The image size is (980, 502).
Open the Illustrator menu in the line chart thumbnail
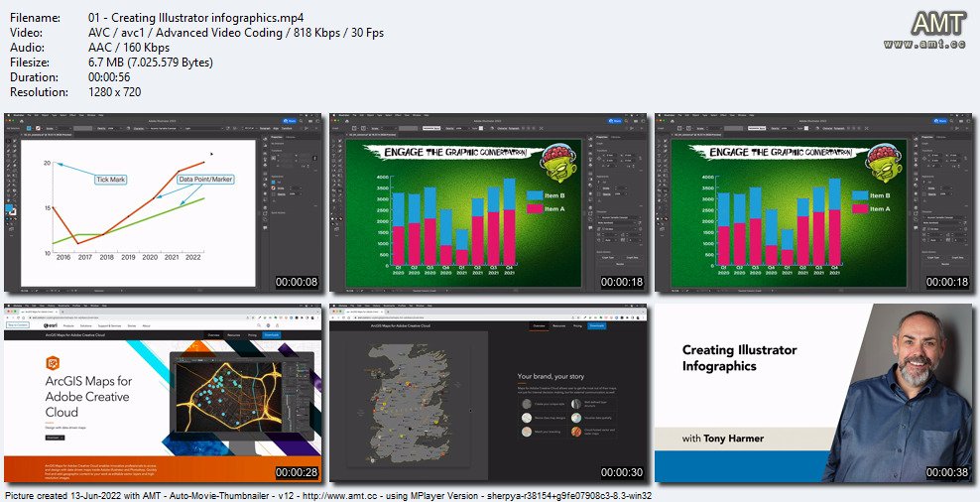18,115
